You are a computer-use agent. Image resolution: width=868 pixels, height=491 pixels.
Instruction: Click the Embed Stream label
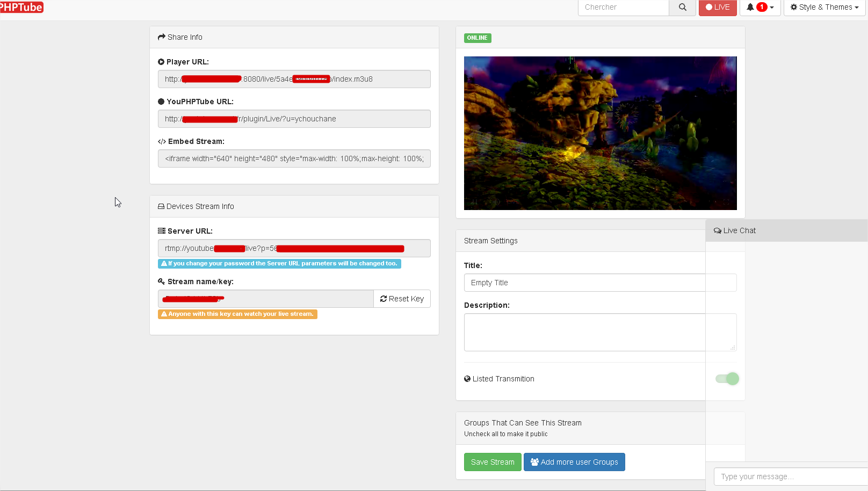[x=191, y=141]
